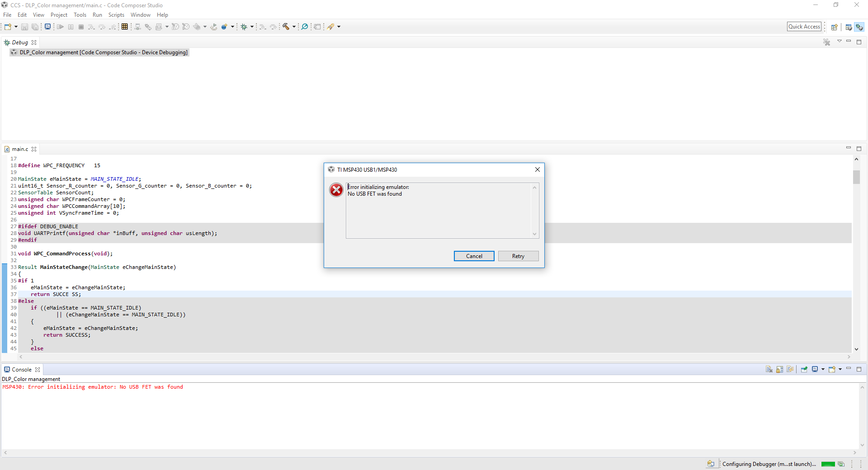Click the CPU Reset icon

coord(175,27)
